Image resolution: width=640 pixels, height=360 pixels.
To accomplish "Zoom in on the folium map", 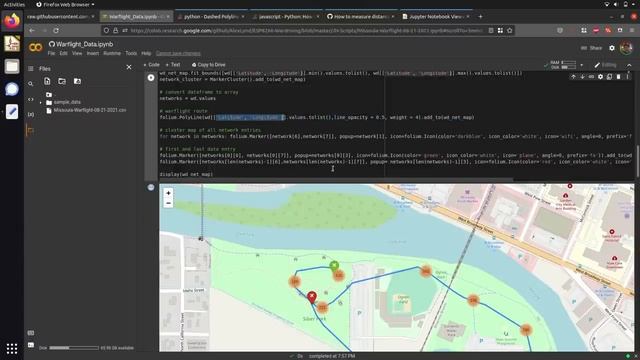I will pos(168,193).
